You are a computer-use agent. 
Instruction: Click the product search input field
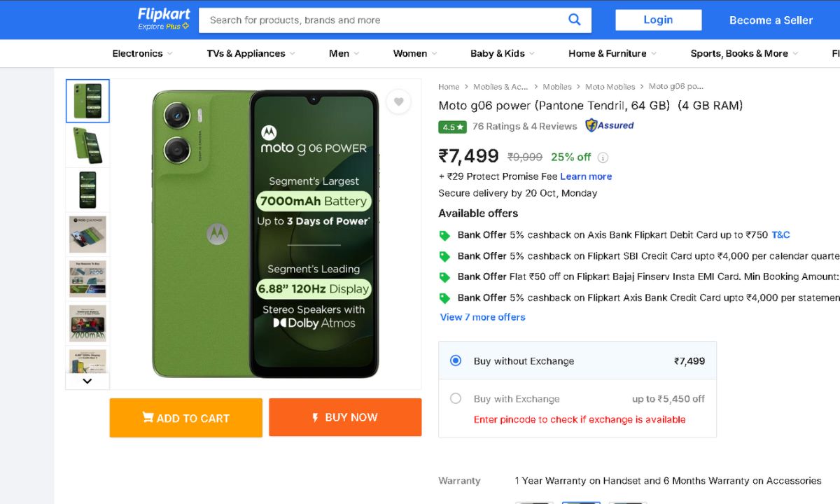385,20
